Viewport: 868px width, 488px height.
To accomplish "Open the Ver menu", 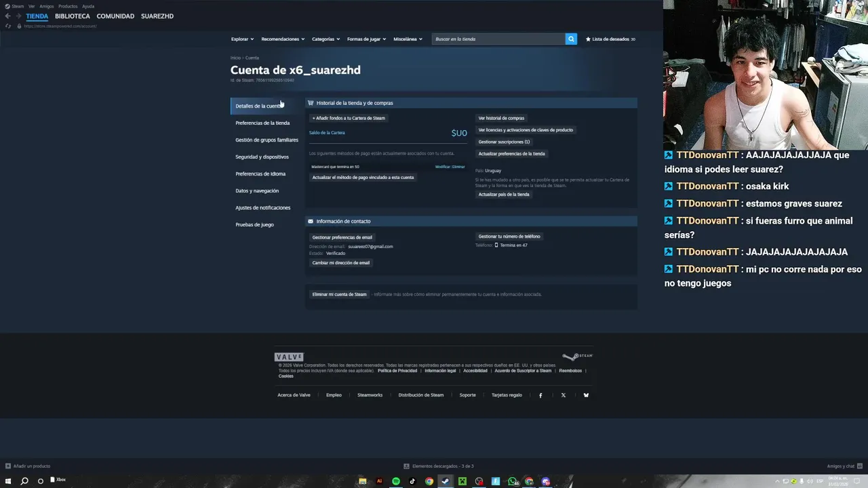I will click(32, 6).
